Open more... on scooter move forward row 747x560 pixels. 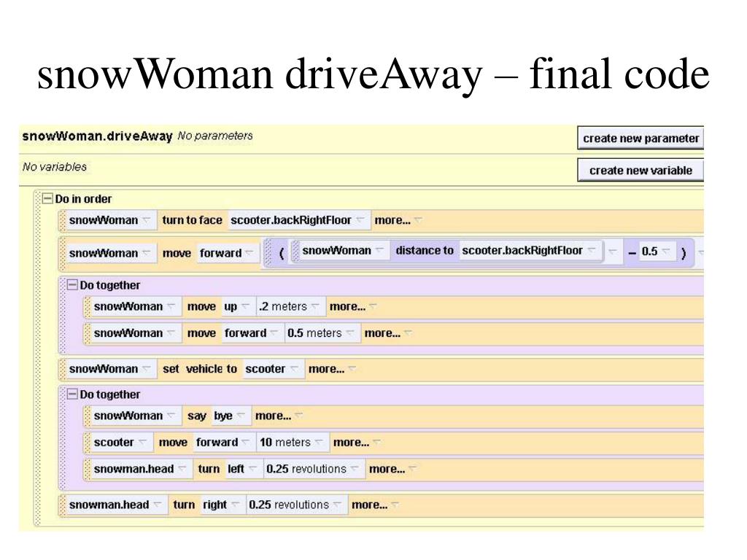(x=356, y=442)
